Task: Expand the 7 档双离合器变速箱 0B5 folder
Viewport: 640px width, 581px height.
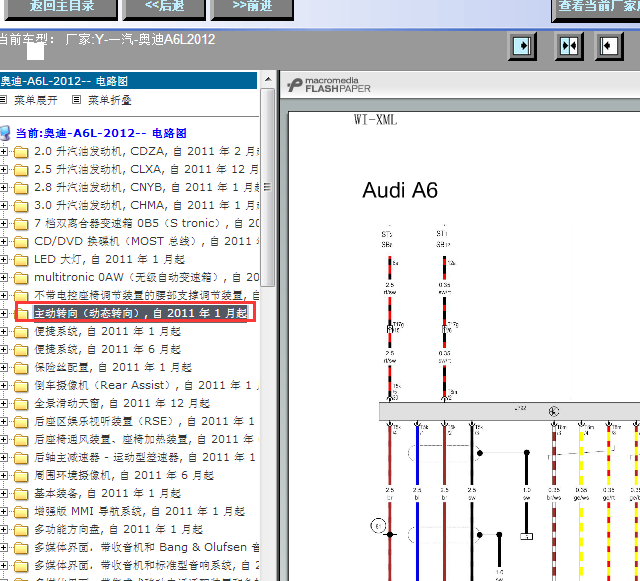Action: 4,223
